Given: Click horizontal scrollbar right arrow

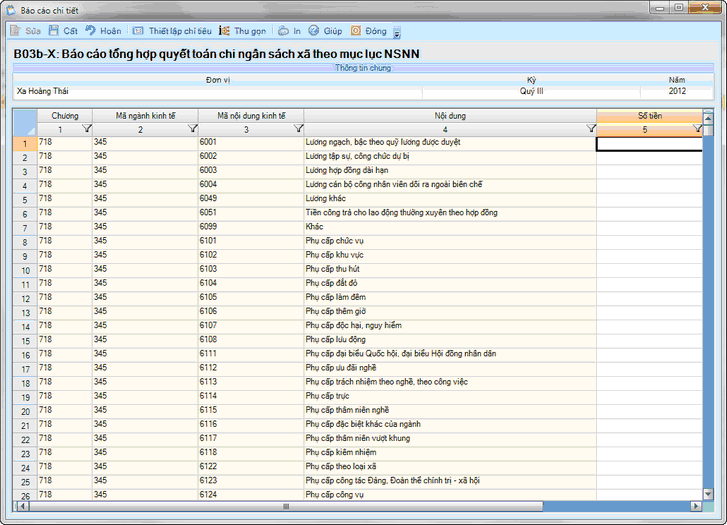Looking at the screenshot, I should [x=696, y=506].
